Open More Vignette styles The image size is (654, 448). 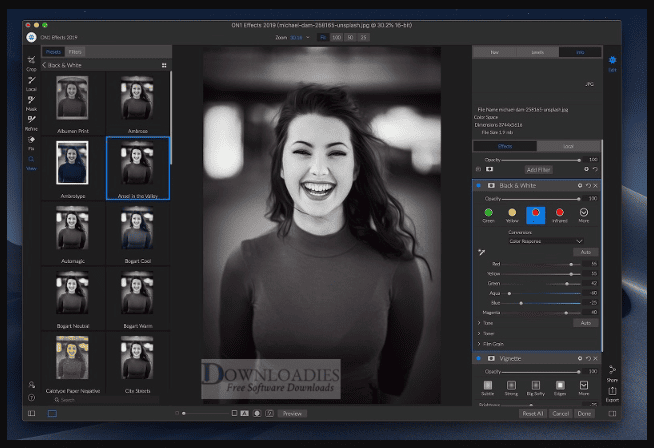(x=584, y=388)
